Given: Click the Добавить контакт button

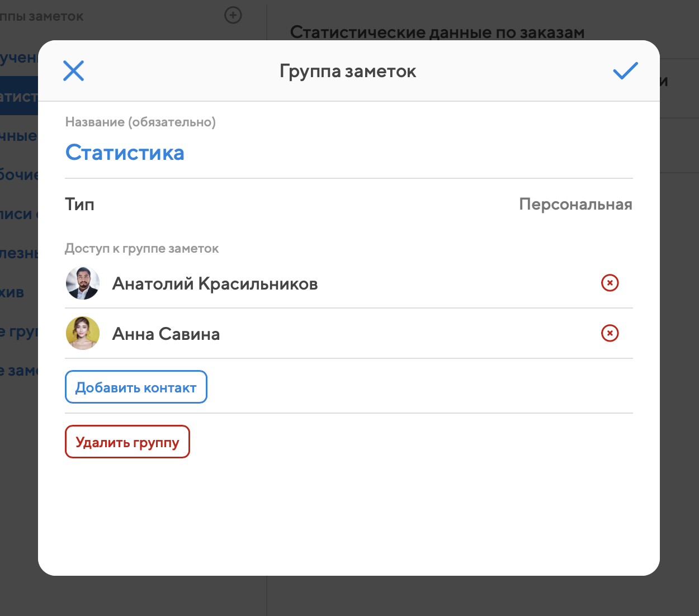Looking at the screenshot, I should [x=136, y=387].
